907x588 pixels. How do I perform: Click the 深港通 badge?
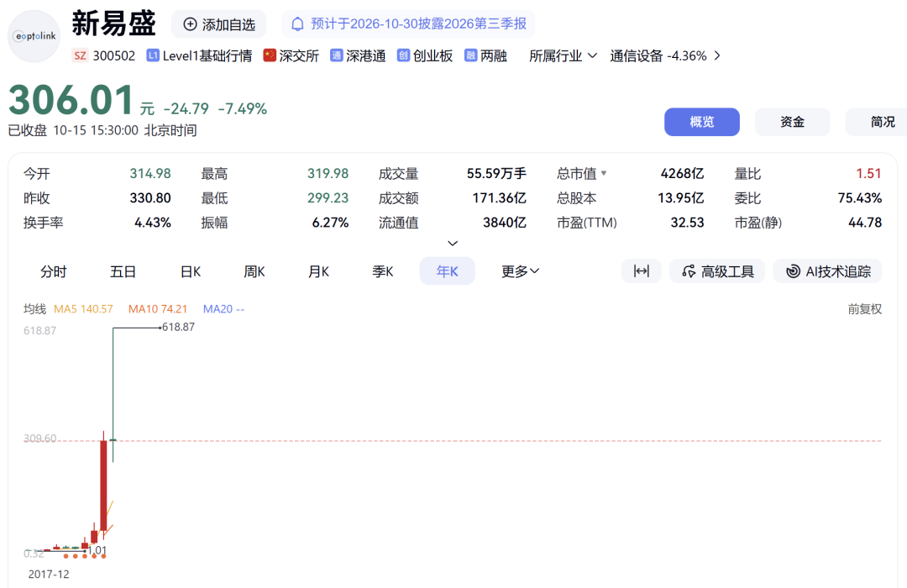click(358, 55)
